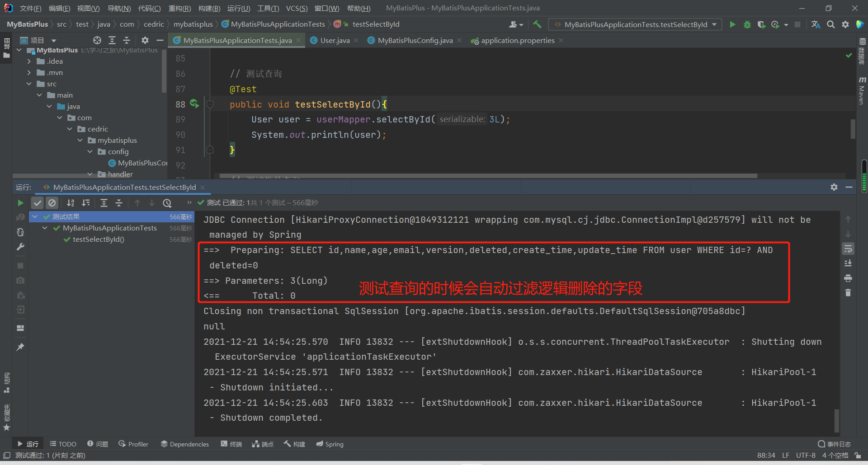The image size is (868, 465).
Task: Change the UTF-8 file encoding in the status bar
Action: pyautogui.click(x=806, y=456)
